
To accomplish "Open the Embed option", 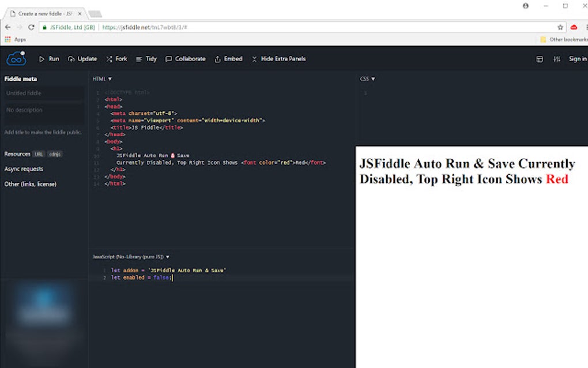I will pyautogui.click(x=228, y=59).
